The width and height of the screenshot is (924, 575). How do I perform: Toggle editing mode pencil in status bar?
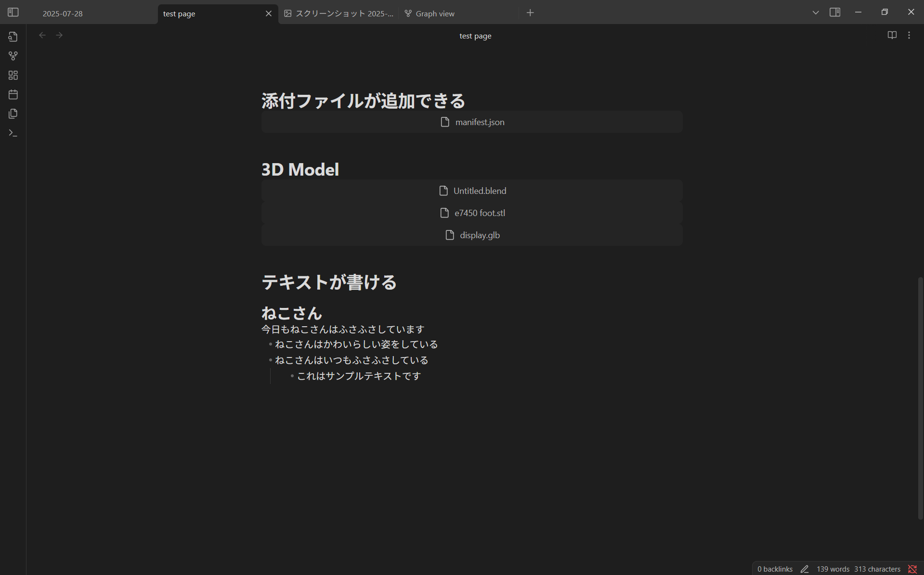[x=804, y=569]
